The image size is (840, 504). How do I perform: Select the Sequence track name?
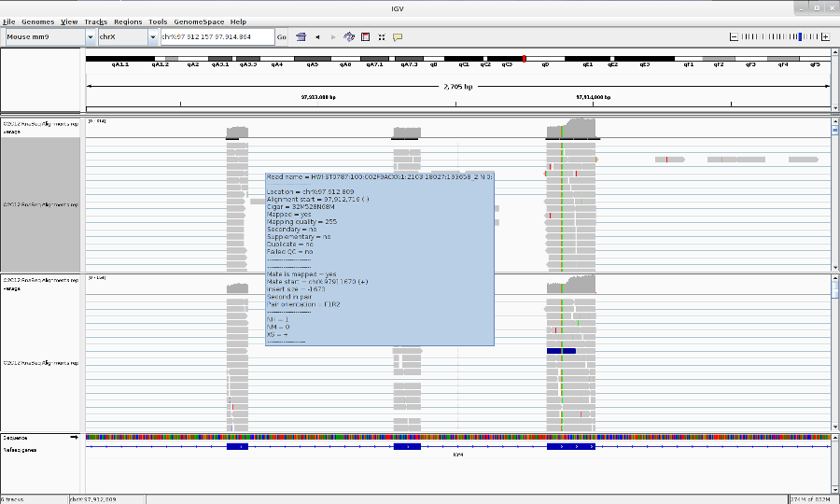(x=16, y=438)
